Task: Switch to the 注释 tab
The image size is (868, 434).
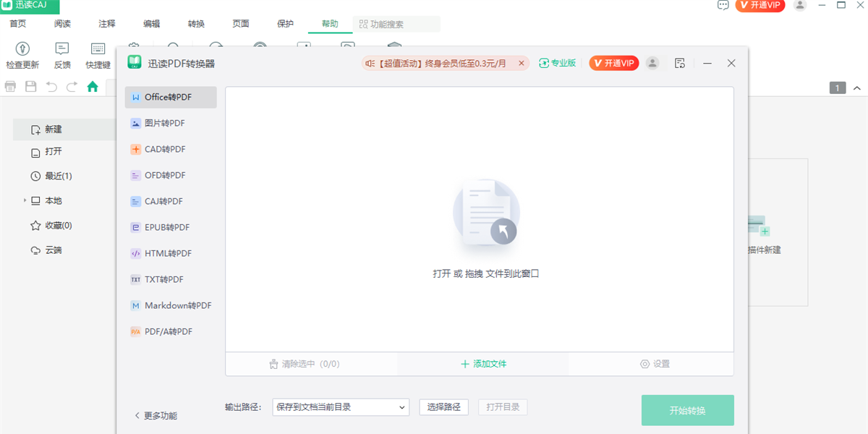Action: pyautogui.click(x=107, y=24)
